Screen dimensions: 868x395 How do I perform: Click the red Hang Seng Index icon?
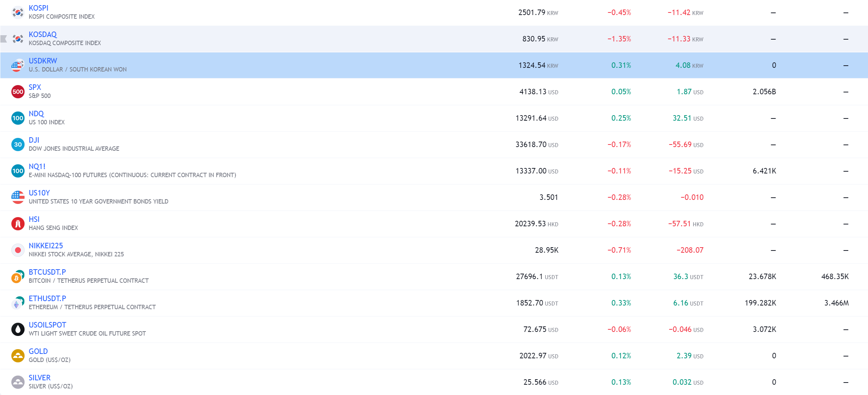(18, 224)
